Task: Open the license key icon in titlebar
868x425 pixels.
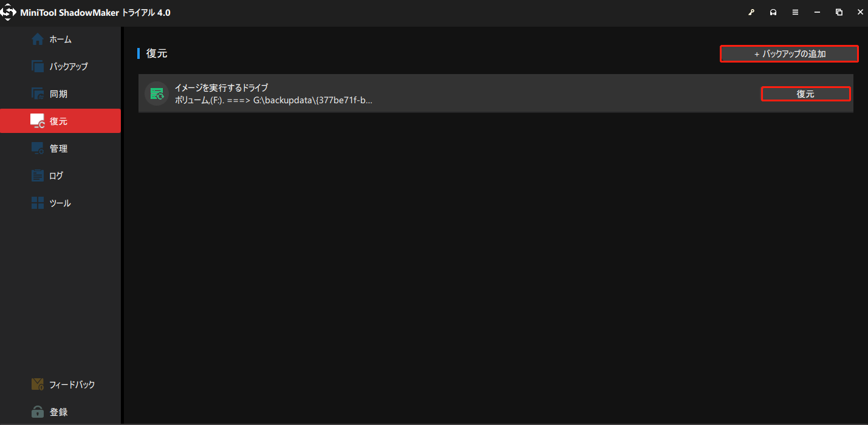Action: tap(751, 12)
